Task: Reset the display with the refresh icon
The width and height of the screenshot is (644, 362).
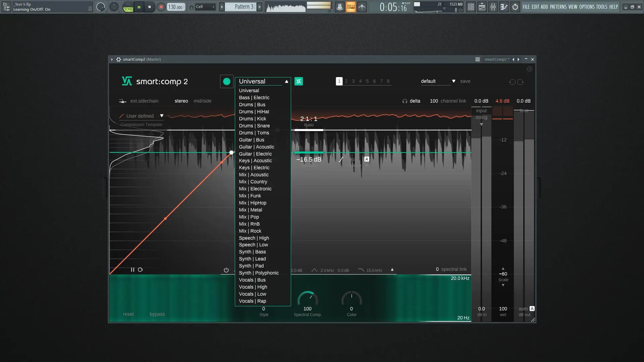Action: pyautogui.click(x=140, y=270)
